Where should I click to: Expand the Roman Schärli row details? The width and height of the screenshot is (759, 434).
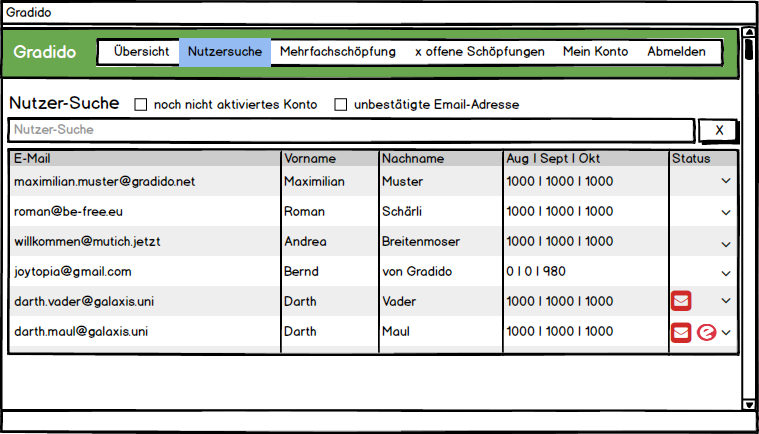[726, 212]
